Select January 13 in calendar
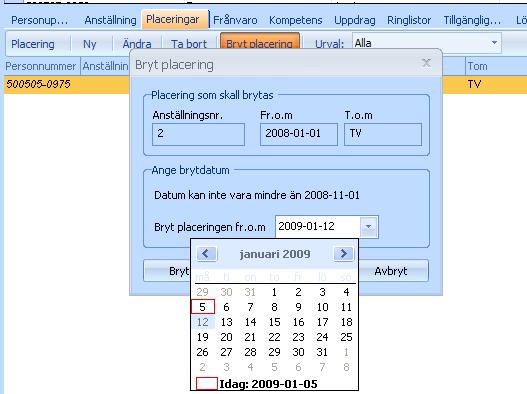The width and height of the screenshot is (527, 394). (226, 322)
